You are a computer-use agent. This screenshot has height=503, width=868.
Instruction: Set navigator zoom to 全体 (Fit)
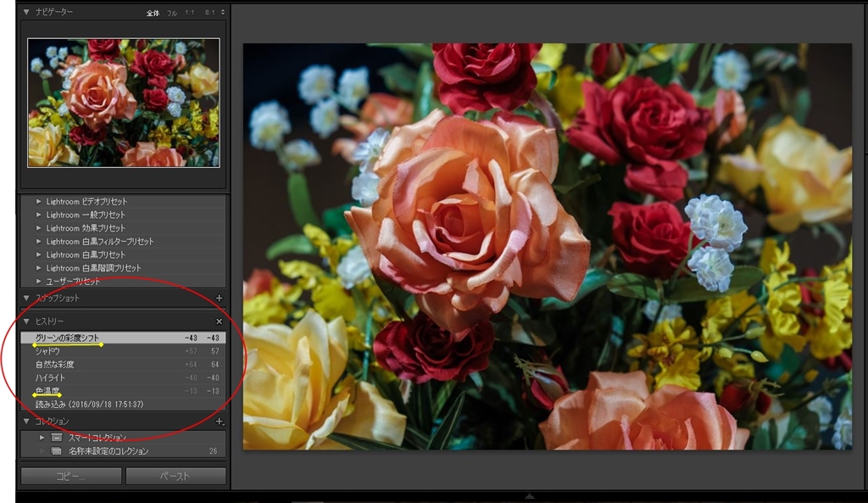(153, 13)
